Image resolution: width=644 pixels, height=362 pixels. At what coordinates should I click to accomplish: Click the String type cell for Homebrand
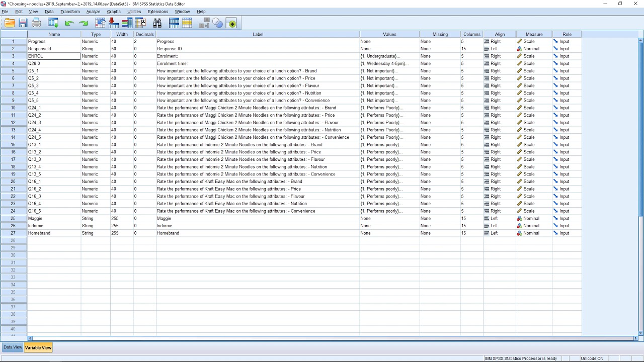point(96,233)
